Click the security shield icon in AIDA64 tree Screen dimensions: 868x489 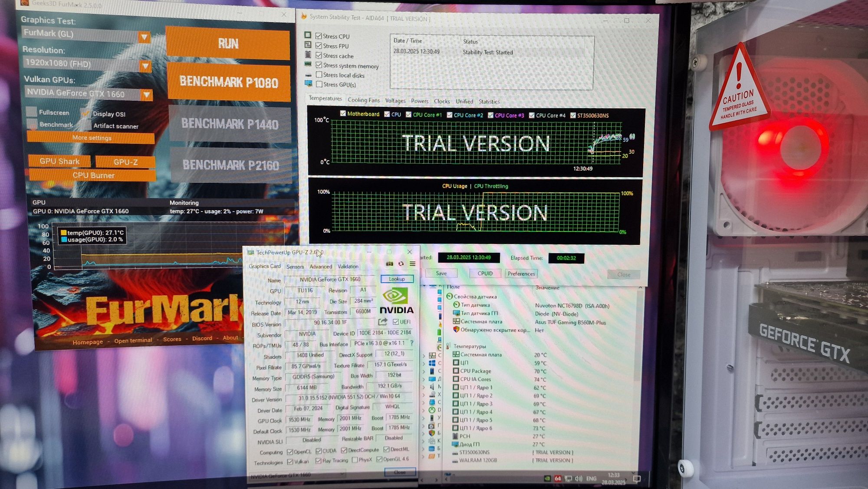pos(432,433)
